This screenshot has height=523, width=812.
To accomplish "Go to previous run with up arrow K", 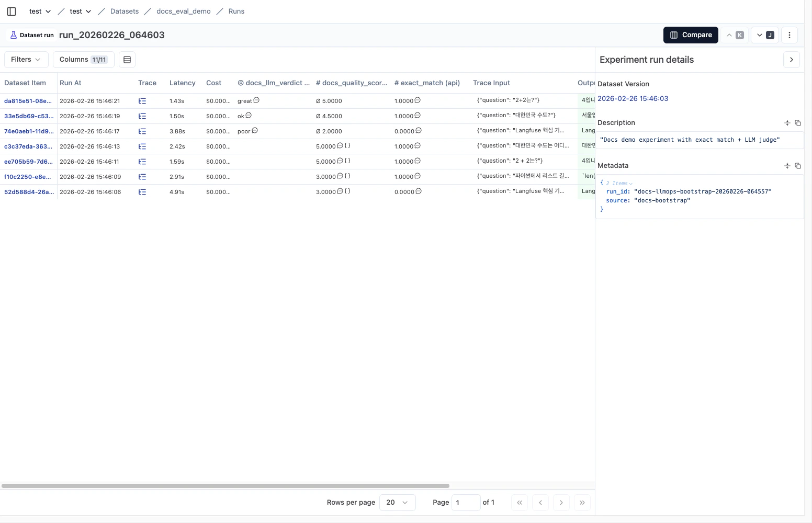I will point(735,35).
